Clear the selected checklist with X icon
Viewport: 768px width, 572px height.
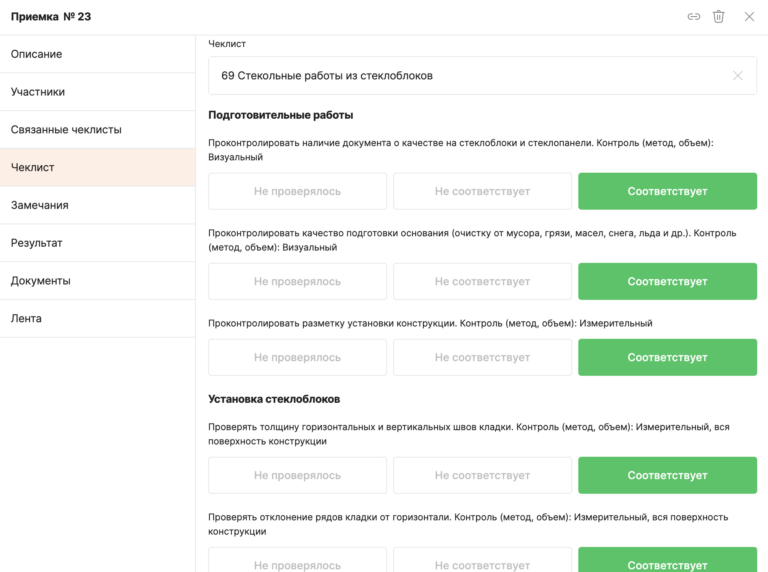click(x=738, y=76)
